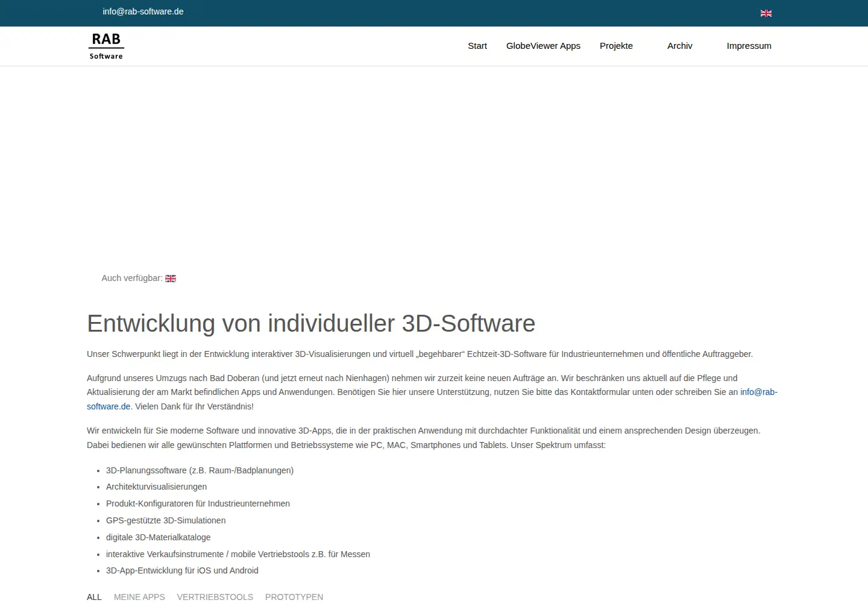Click list item '3D-App-Entwicklung für iOS und Android'
The image size is (868, 603).
click(182, 570)
